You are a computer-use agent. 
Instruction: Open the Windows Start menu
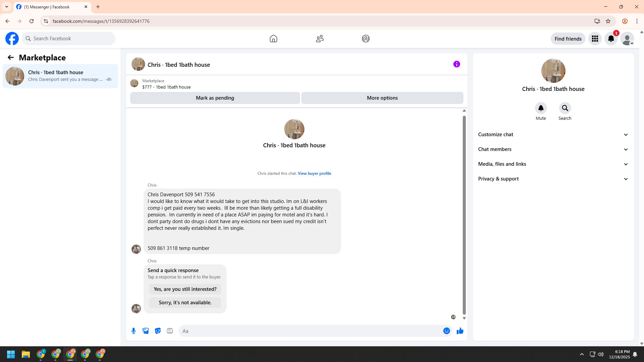pos(11,354)
